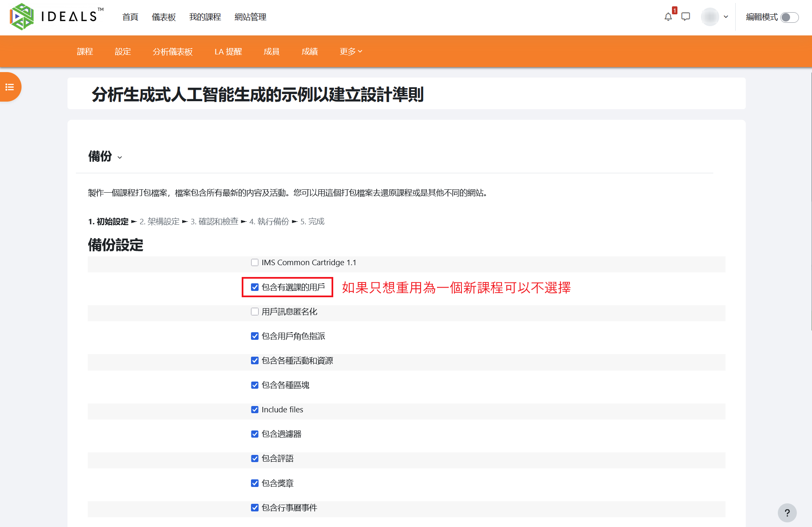The image size is (812, 527).
Task: Open the notifications bell icon
Action: [668, 17]
